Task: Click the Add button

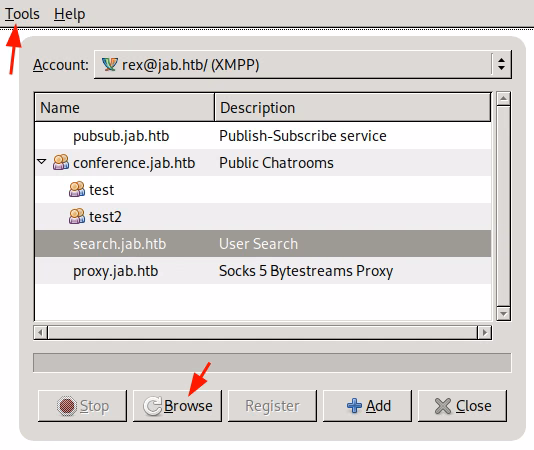Action: point(367,406)
